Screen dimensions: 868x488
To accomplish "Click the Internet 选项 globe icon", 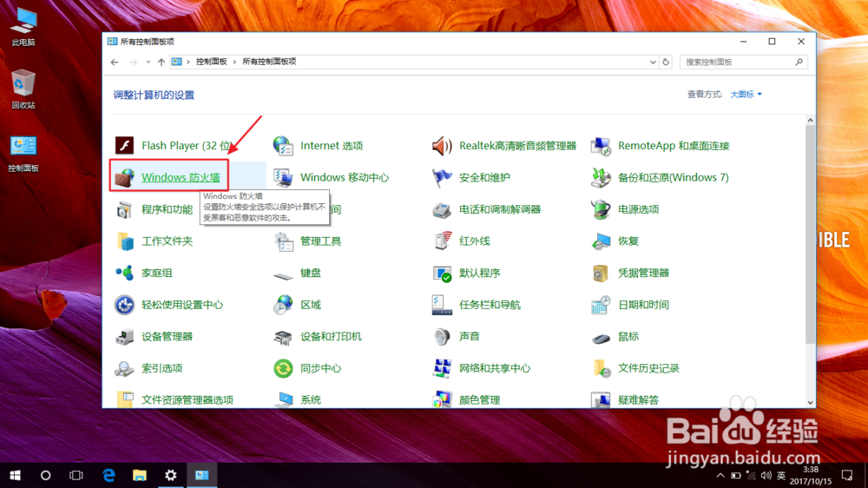I will 283,146.
